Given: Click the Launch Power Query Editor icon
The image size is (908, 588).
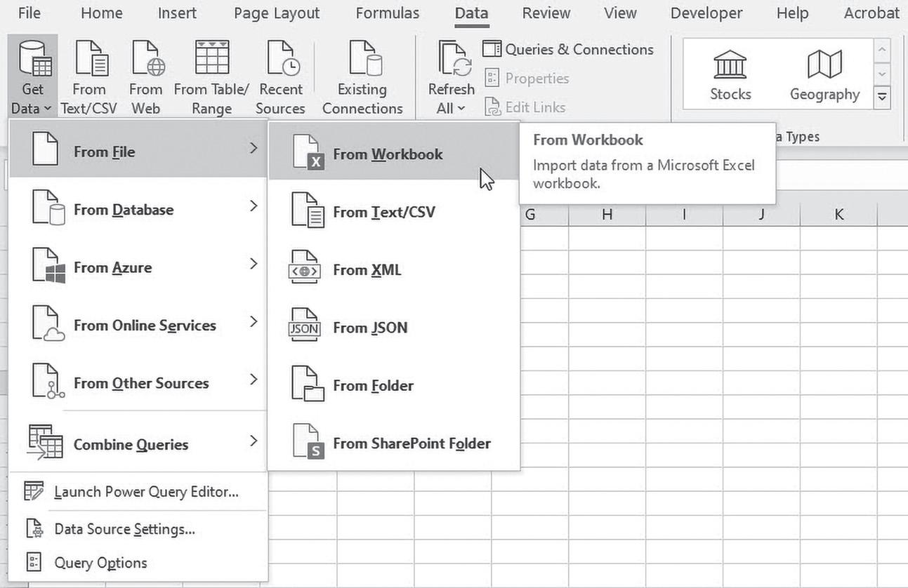Looking at the screenshot, I should [34, 491].
